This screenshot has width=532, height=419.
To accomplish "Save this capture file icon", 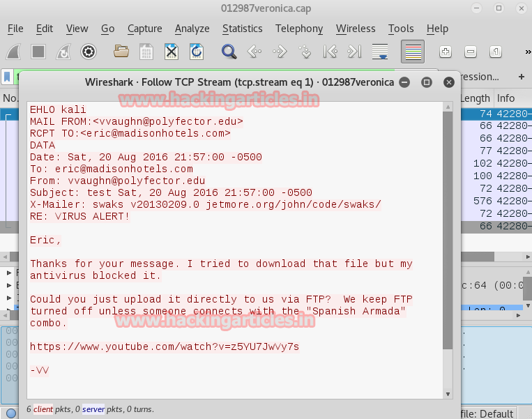I will [x=146, y=52].
